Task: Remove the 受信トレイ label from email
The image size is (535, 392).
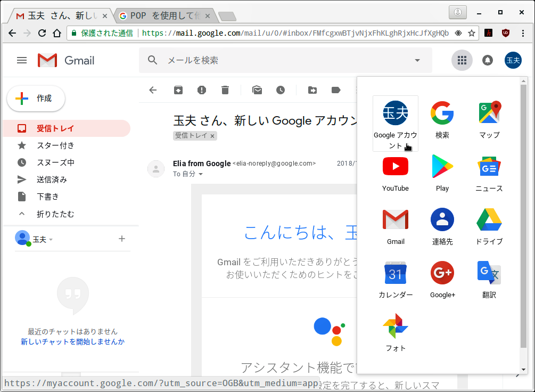Action: coord(212,136)
